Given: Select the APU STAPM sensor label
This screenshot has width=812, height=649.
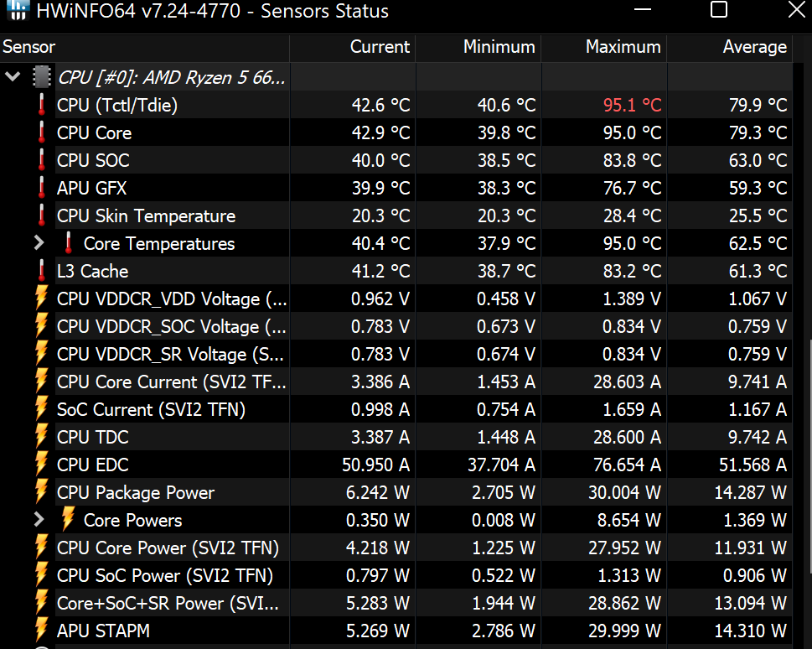Looking at the screenshot, I should tap(103, 631).
